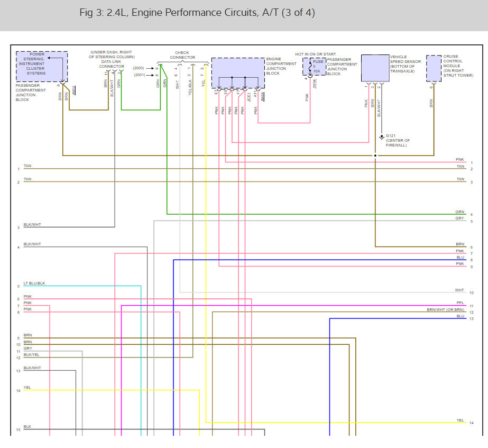Click the 'BLK' label at left pin 15
Image resolution: width=488 pixels, height=448 pixels.
coord(27,427)
